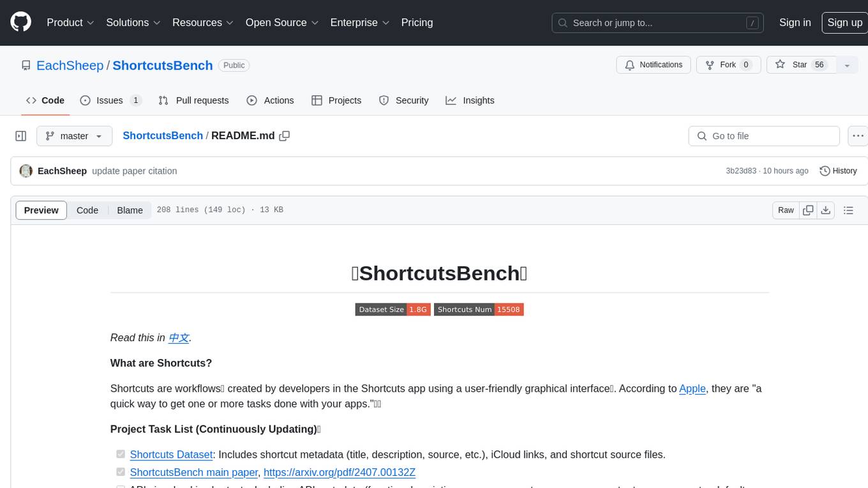Image resolution: width=868 pixels, height=488 pixels.
Task: Open the GitHub homepage logo
Action: click(20, 22)
